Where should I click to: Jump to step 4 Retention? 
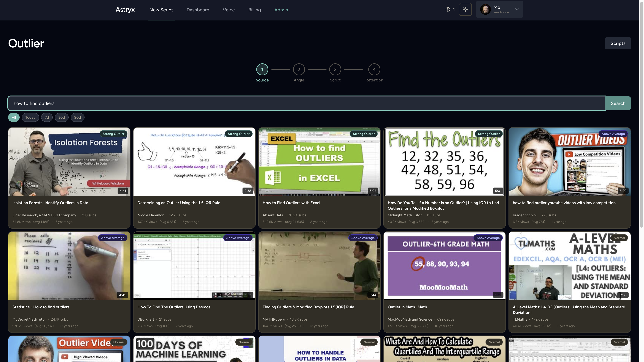tap(374, 69)
